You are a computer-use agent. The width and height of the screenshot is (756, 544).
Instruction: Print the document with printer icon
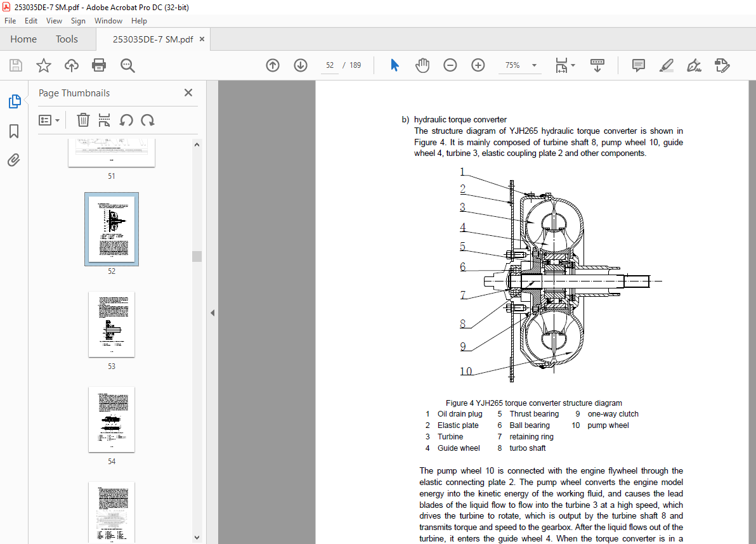(x=99, y=65)
